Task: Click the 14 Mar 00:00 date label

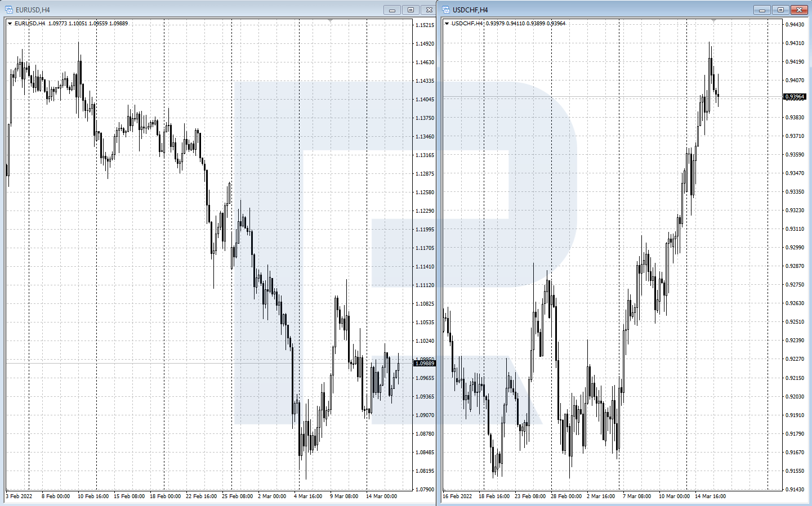Action: (382, 496)
